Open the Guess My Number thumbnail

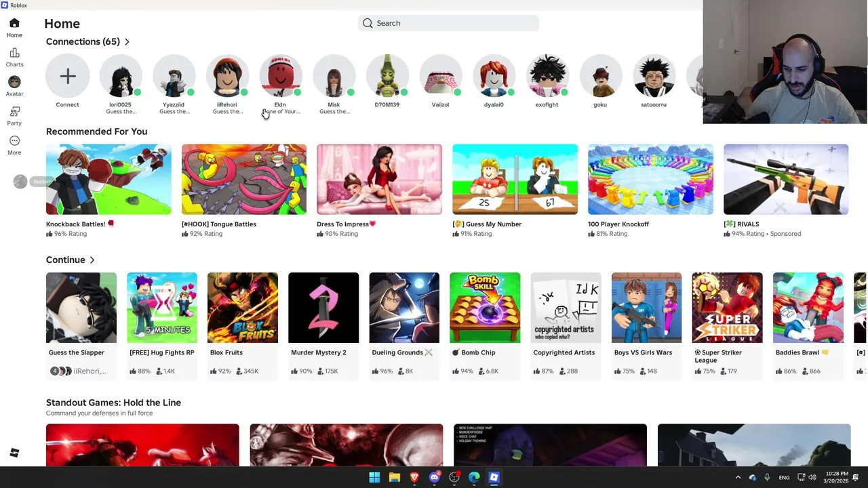pyautogui.click(x=515, y=179)
